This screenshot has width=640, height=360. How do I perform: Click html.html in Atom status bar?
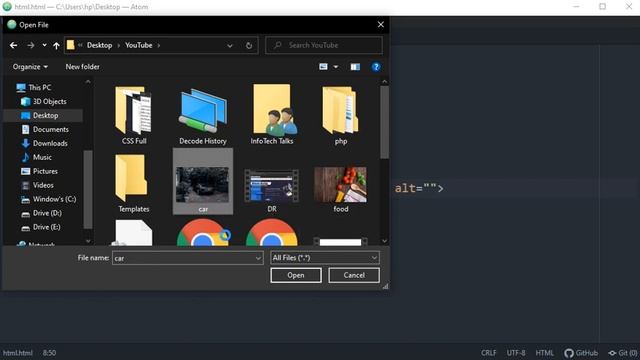coord(18,353)
